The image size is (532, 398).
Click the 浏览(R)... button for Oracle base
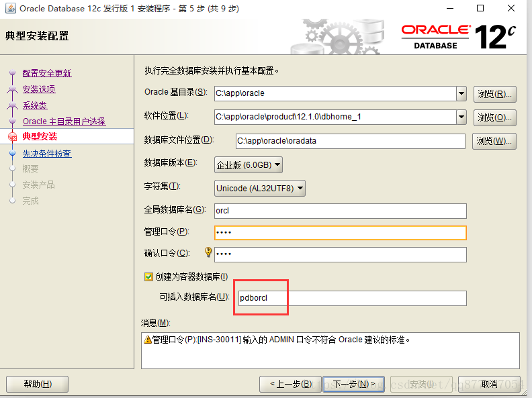point(494,94)
